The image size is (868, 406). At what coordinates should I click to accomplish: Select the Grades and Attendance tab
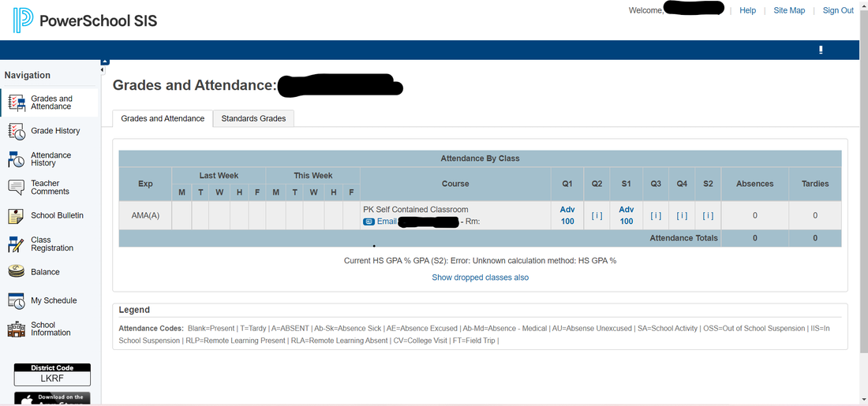point(163,118)
